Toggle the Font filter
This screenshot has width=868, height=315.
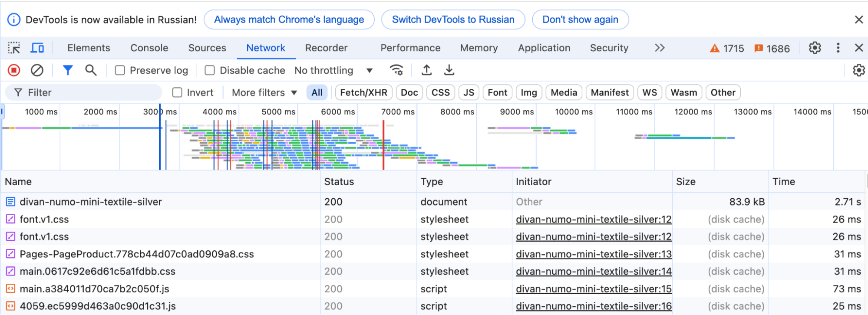(497, 92)
